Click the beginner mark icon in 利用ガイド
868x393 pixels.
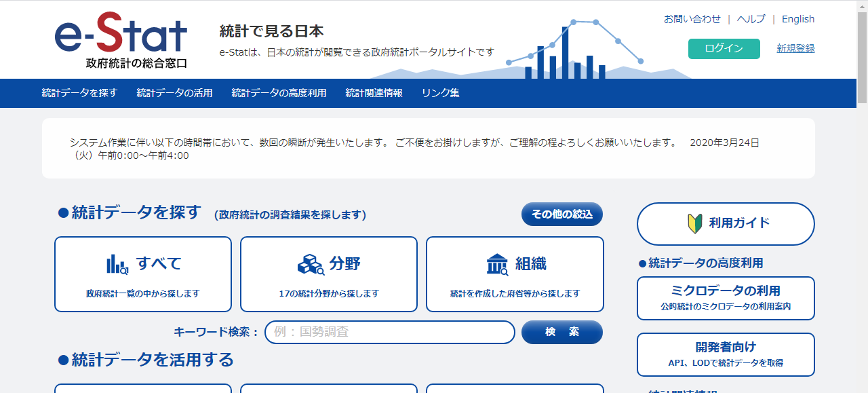point(694,223)
